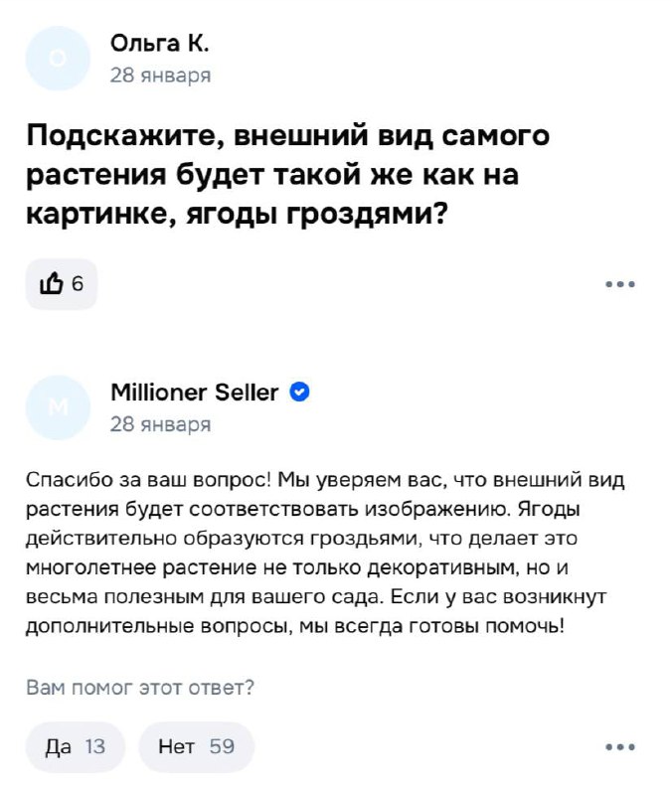Click the Millioner Seller profile avatar
The width and height of the screenshot is (672, 795).
(x=58, y=407)
